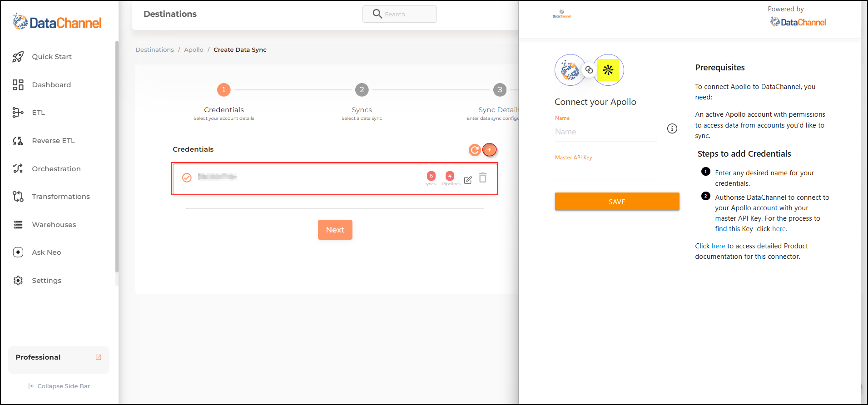The width and height of the screenshot is (868, 405).
Task: Click the Apollo yellow logo icon
Action: pos(608,70)
